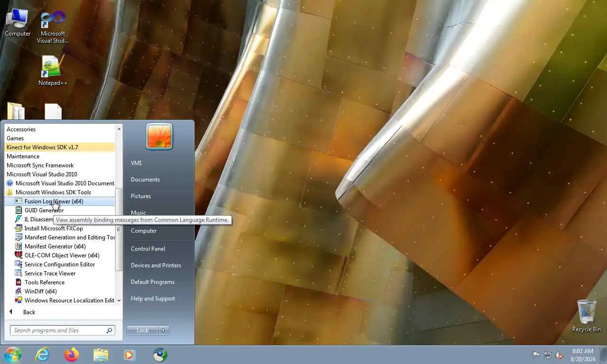This screenshot has width=607, height=364.
Task: Select the Notepad++ desktop shortcut
Action: tap(53, 70)
